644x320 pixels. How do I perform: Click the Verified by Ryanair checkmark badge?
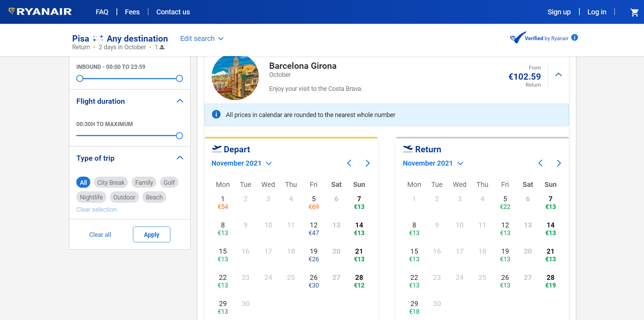[x=517, y=38]
